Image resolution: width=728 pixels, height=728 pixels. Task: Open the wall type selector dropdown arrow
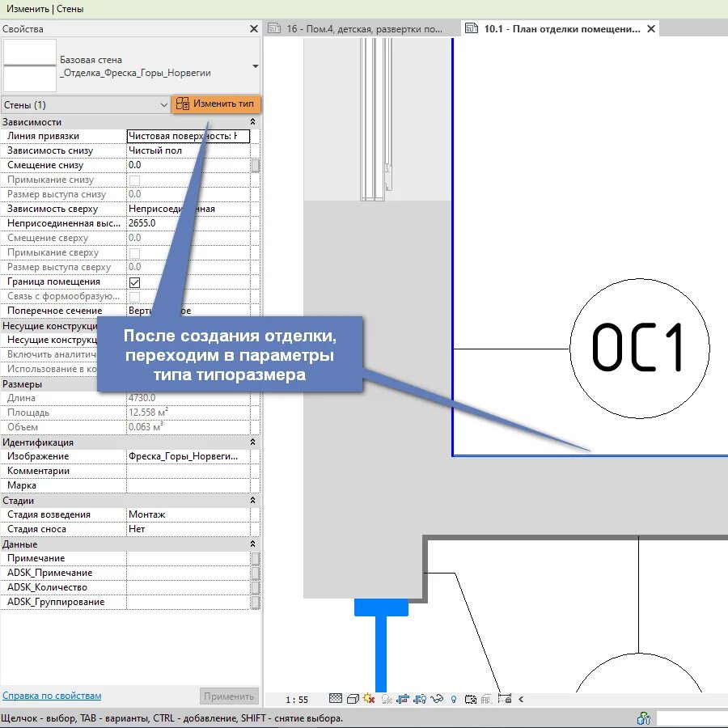click(x=255, y=66)
